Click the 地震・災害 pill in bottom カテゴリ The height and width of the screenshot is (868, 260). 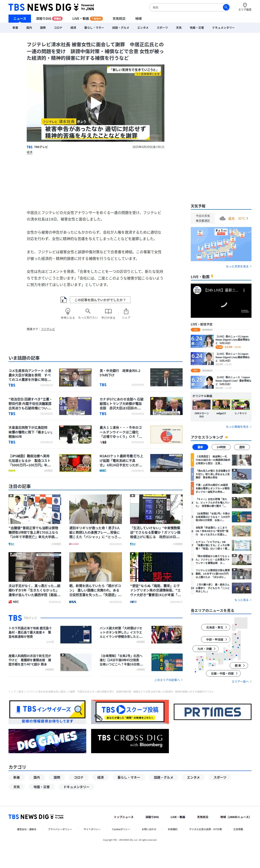click(42, 787)
